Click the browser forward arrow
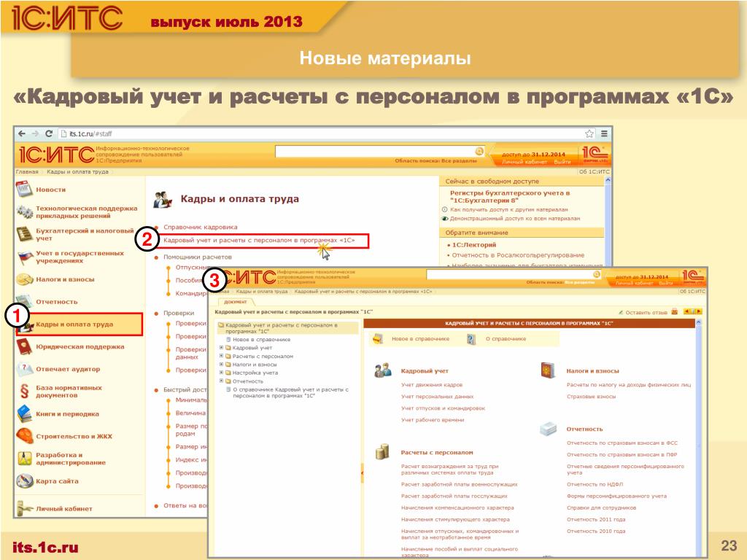 pos(35,134)
